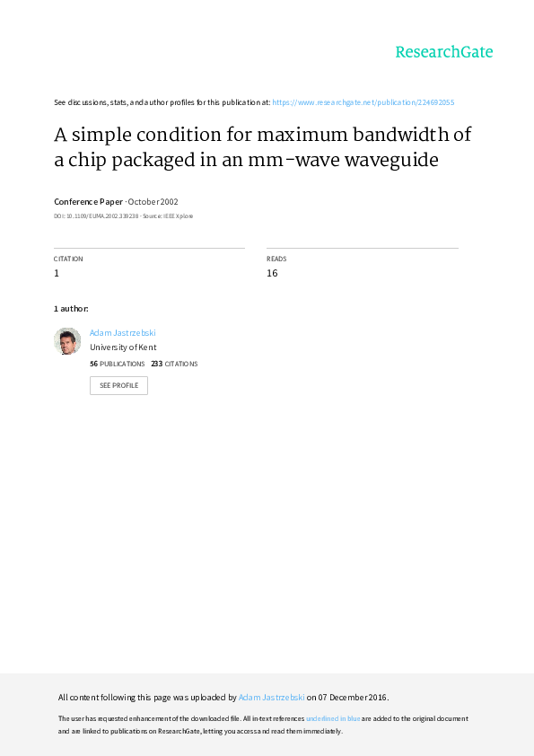
Task: Click the READS label
Action: coord(276,259)
